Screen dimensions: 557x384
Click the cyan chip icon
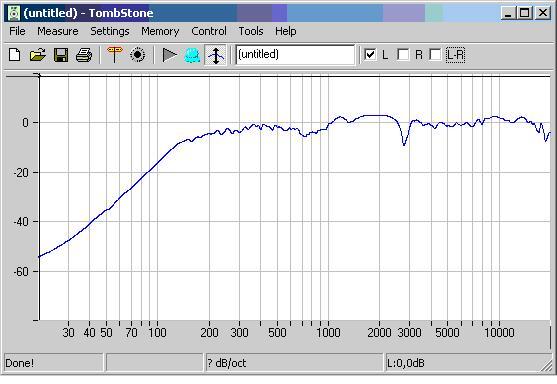click(192, 56)
